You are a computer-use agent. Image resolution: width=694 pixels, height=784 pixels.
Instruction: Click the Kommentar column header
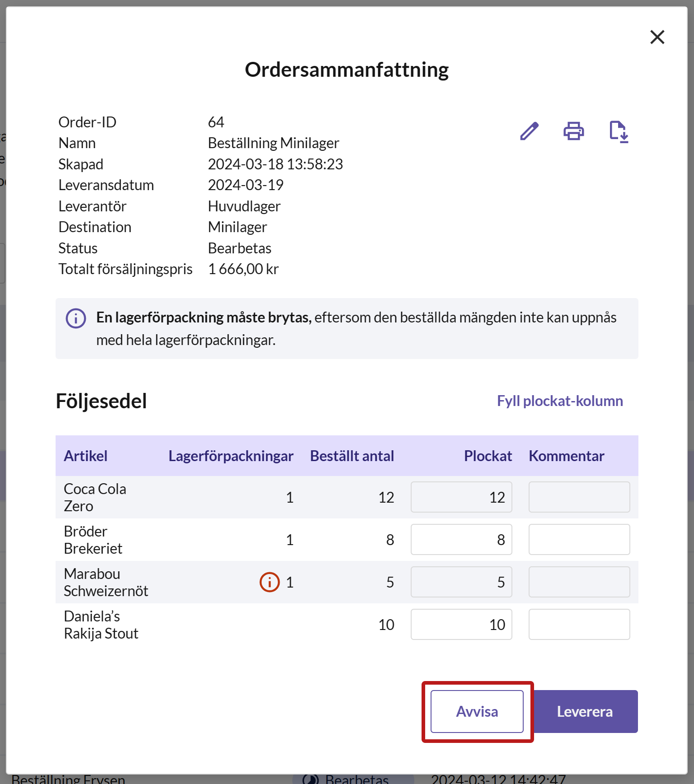pos(567,456)
